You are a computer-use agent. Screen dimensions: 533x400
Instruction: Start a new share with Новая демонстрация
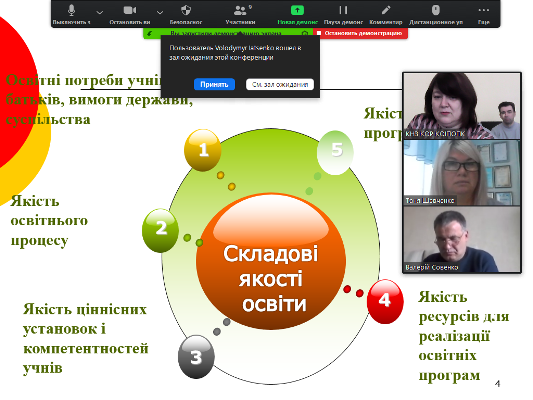[x=297, y=14]
